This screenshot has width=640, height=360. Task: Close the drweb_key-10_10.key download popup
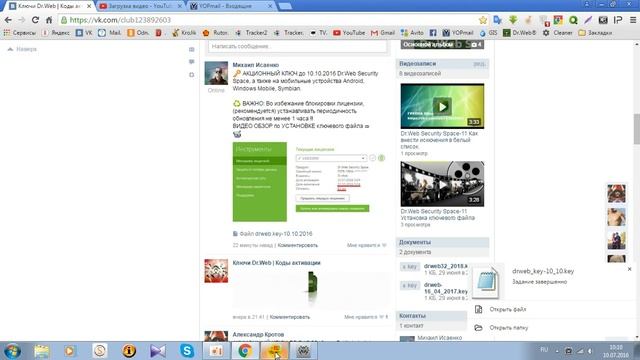click(x=629, y=269)
